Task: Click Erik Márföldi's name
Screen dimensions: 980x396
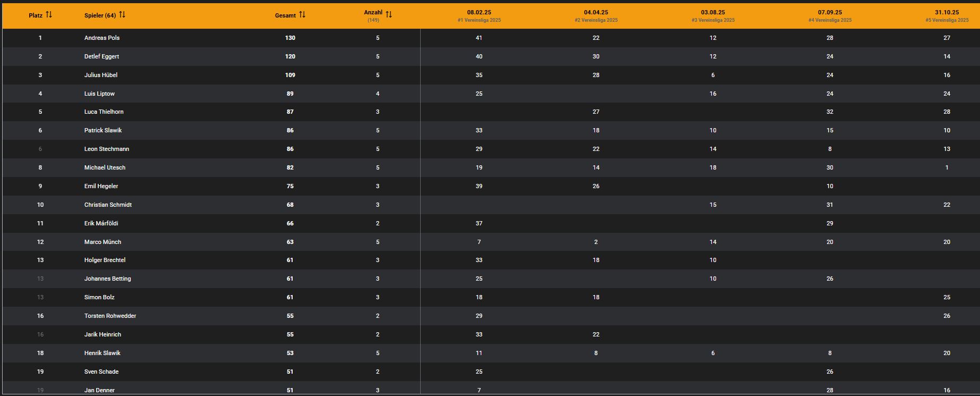Action: click(101, 223)
